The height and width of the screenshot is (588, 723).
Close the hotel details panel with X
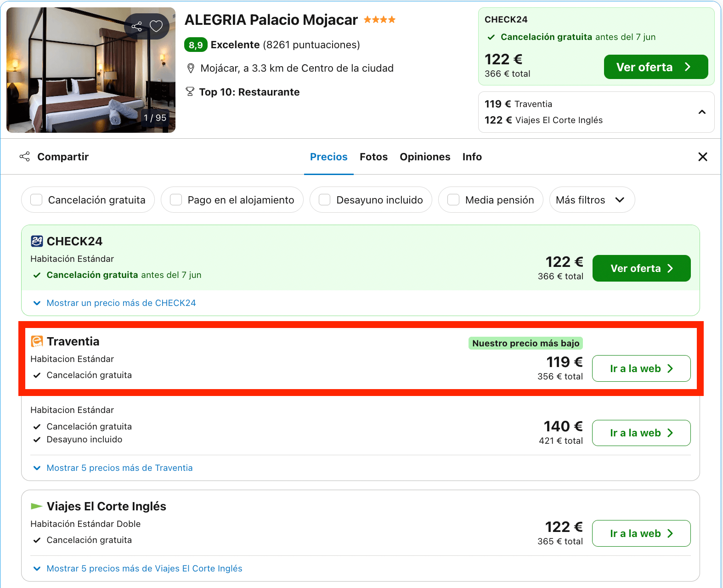pos(702,157)
